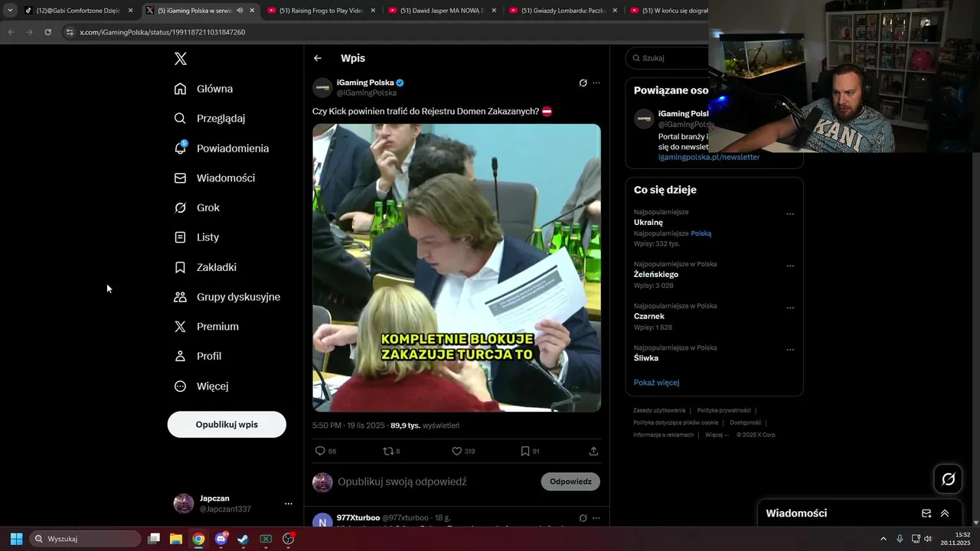Open 977Xturboo reply author name
Screen dimensions: 980x551
tap(358, 518)
